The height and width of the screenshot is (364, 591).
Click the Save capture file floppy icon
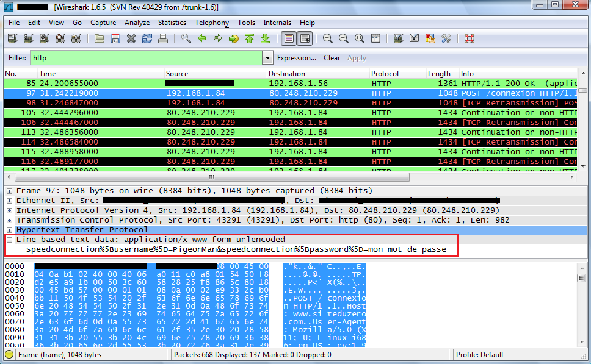[x=115, y=38]
